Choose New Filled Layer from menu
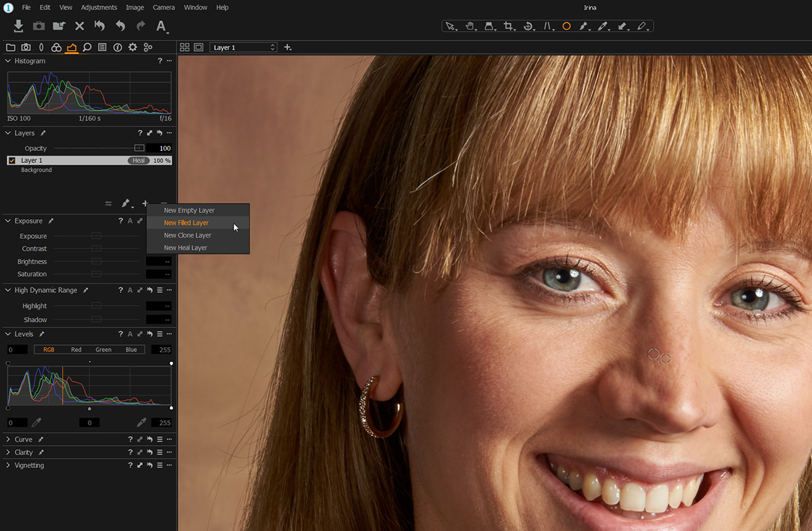 tap(186, 223)
